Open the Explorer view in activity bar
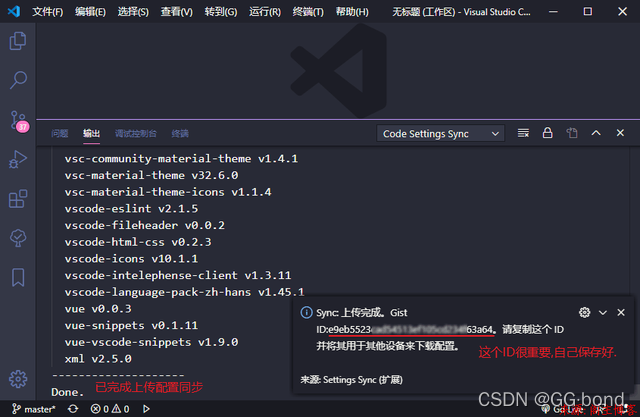Screen dimensions: 640x417 tap(18, 41)
